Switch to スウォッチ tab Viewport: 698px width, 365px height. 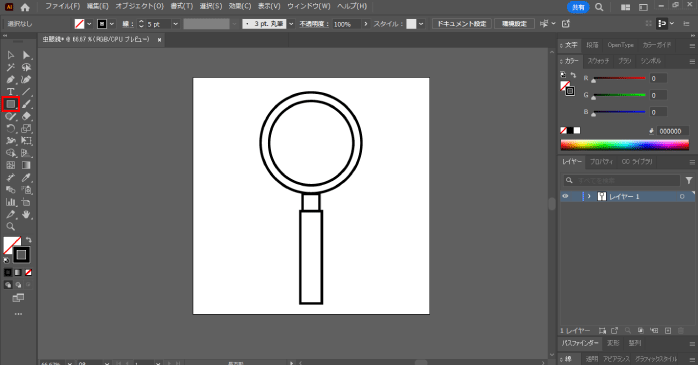point(598,61)
